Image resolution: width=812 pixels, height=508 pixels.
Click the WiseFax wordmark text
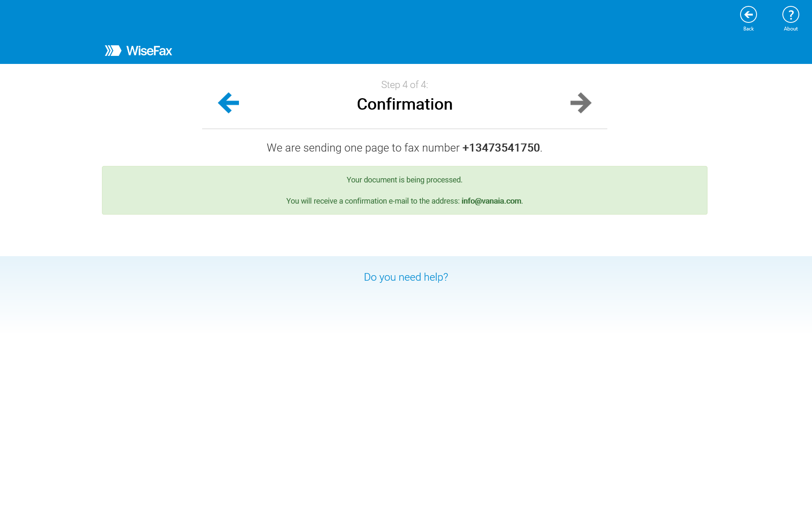pyautogui.click(x=149, y=51)
